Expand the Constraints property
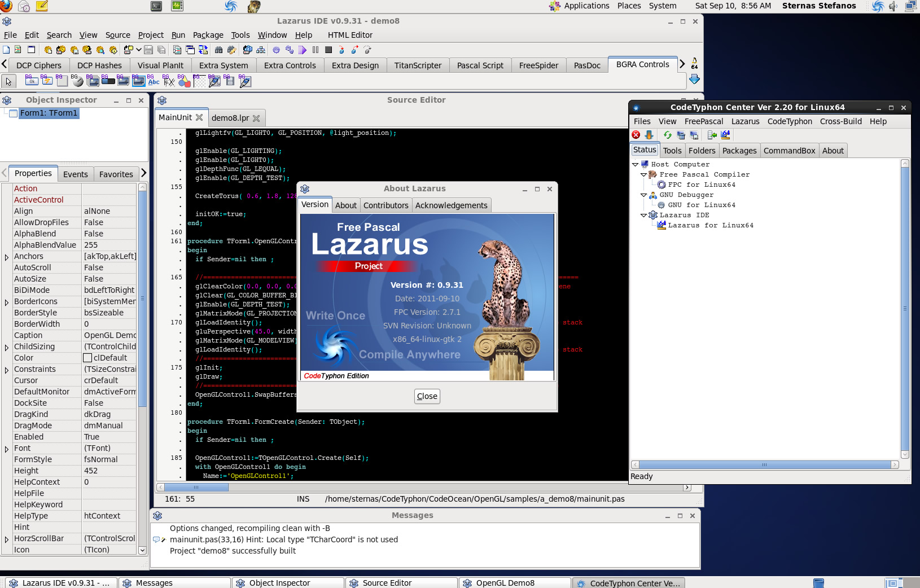Screen dimensions: 920x588 [6, 370]
